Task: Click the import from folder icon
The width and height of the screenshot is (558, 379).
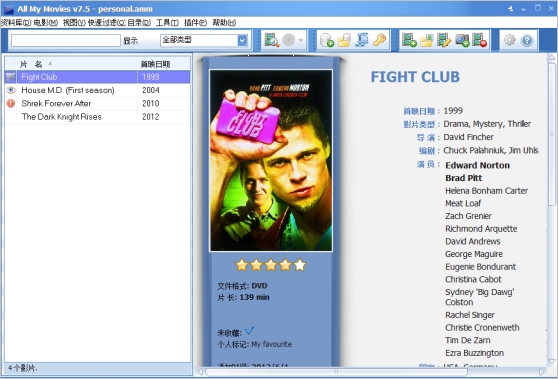Action: (426, 40)
